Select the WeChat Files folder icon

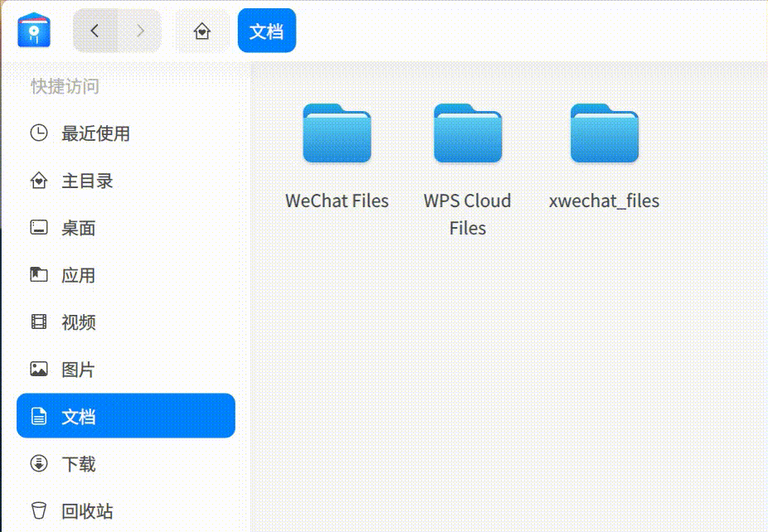click(x=337, y=133)
